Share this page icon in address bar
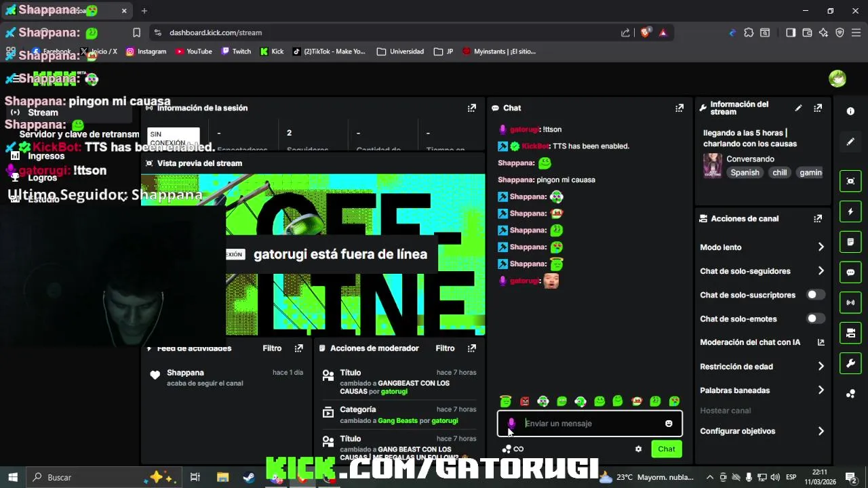This screenshot has width=868, height=488. click(625, 33)
